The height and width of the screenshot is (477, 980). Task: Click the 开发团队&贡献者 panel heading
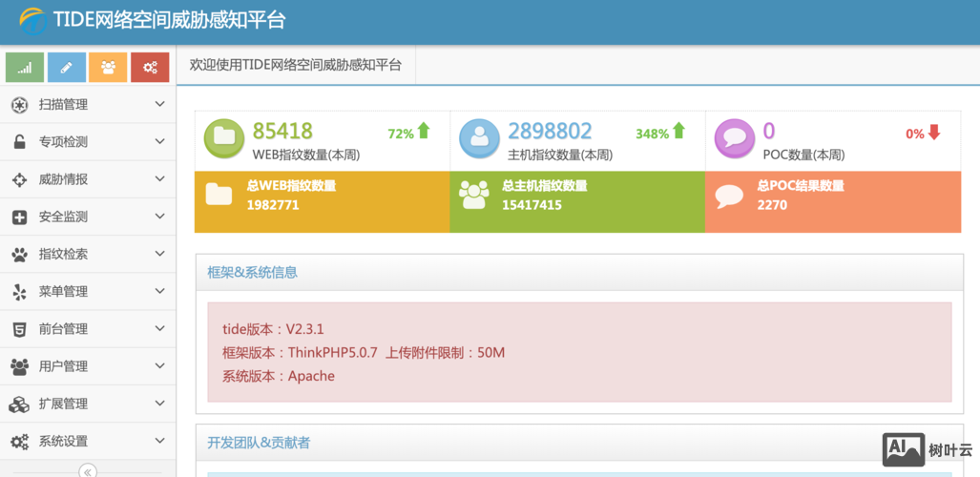(259, 443)
